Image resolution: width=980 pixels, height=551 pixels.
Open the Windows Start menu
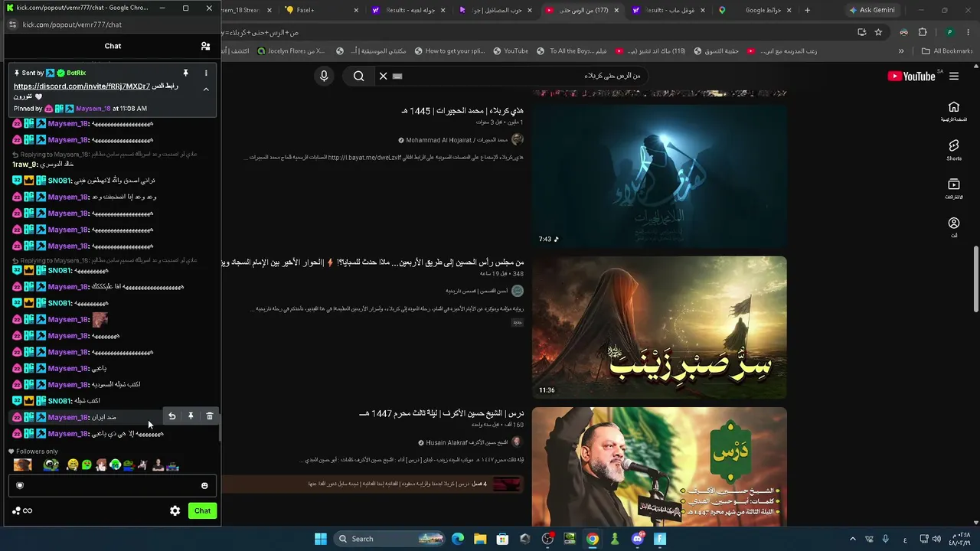click(321, 539)
